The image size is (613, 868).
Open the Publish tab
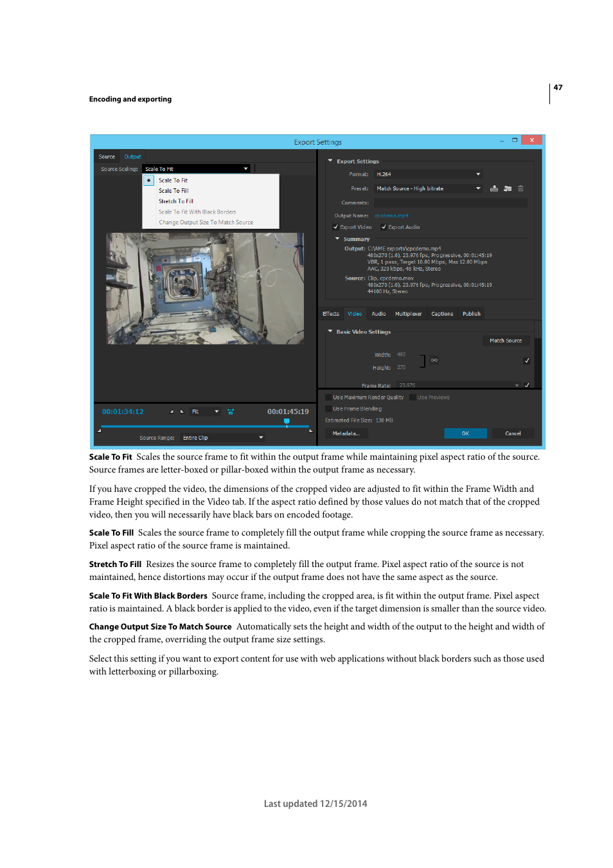pyautogui.click(x=472, y=314)
